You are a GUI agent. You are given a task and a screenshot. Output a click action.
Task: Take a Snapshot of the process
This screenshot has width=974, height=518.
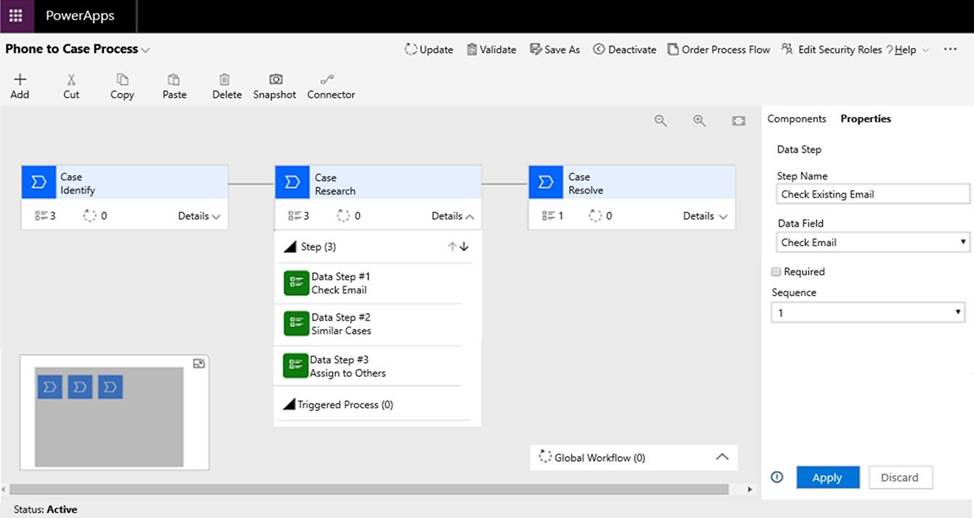[275, 80]
